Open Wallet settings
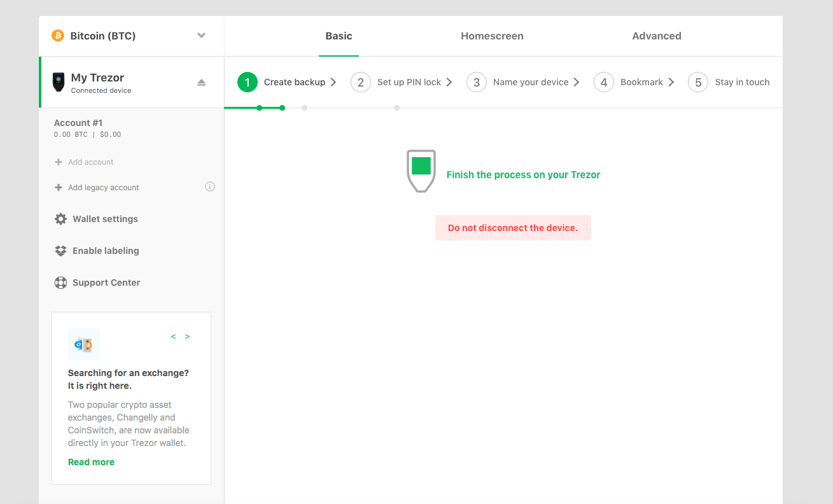 [x=105, y=219]
